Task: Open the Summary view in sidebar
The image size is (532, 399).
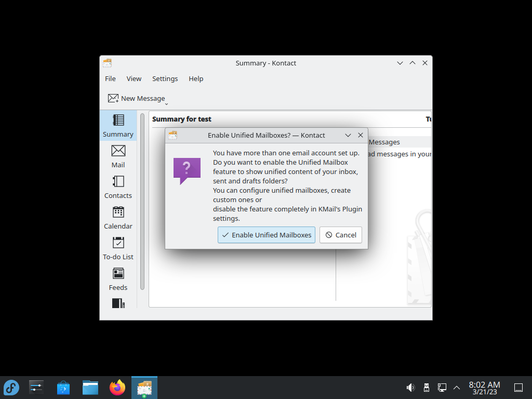Action: click(118, 126)
